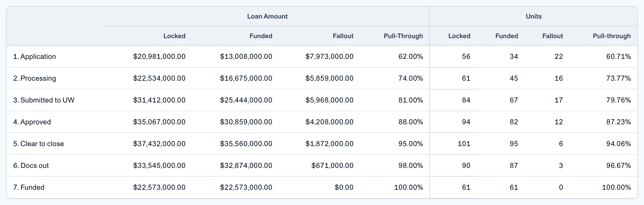This screenshot has width=644, height=205.
Task: Click the 101 units locked value
Action: [464, 144]
